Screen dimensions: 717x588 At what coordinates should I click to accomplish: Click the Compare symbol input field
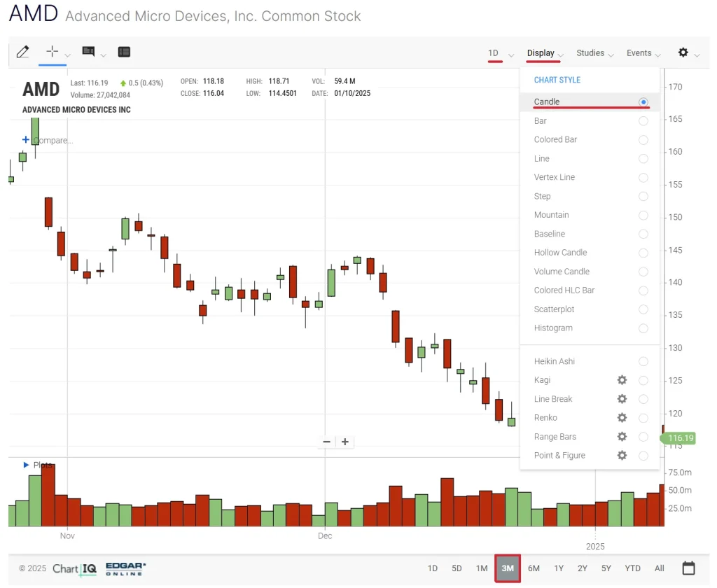(x=53, y=141)
